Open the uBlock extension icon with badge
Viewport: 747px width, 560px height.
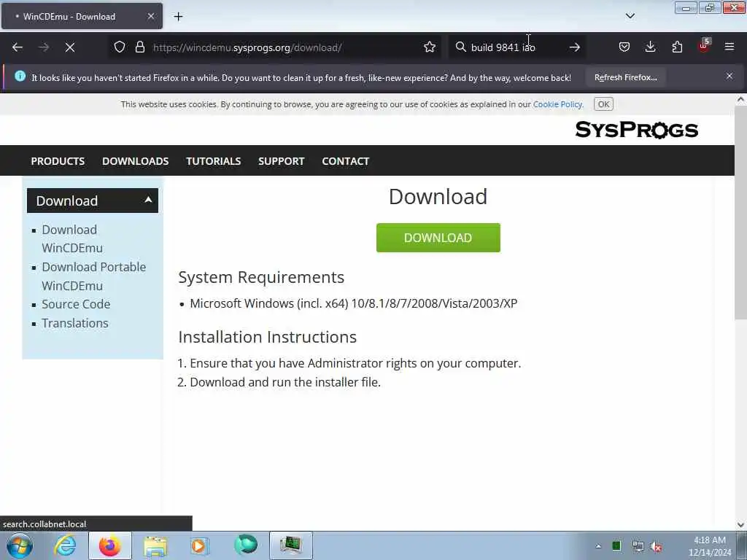(x=704, y=46)
